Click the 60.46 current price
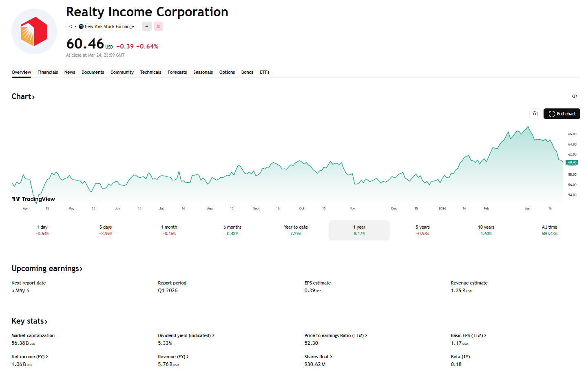Image resolution: width=588 pixels, height=377 pixels. point(85,44)
